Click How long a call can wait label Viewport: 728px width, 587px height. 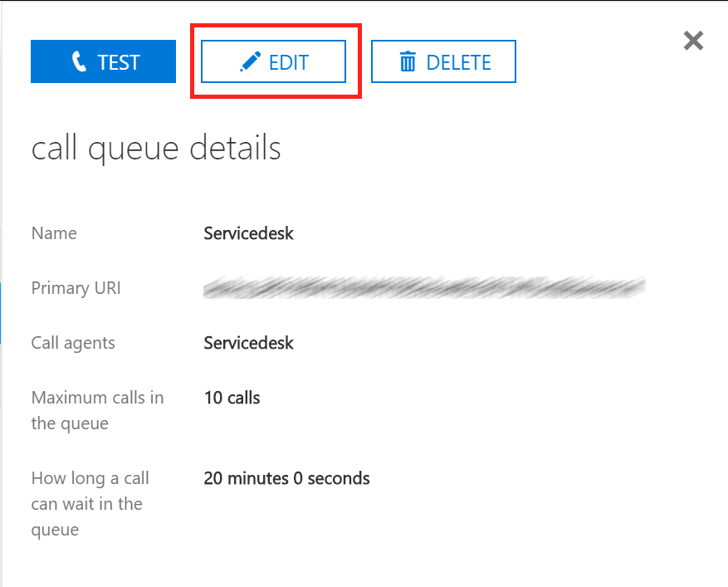click(90, 504)
